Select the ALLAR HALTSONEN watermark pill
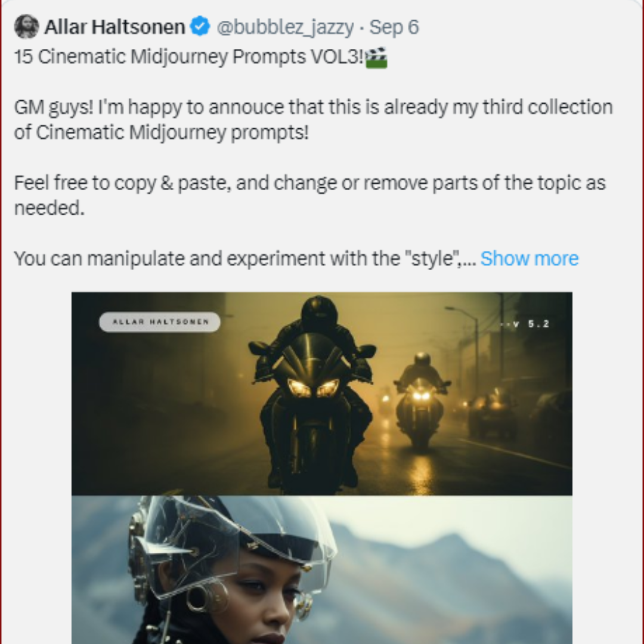The height and width of the screenshot is (644, 644). coord(160,321)
